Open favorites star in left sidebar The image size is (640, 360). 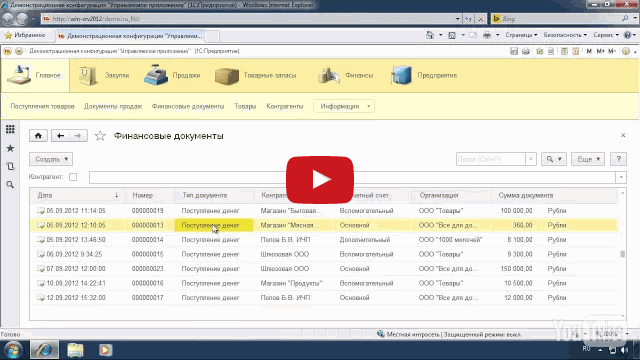click(10, 148)
